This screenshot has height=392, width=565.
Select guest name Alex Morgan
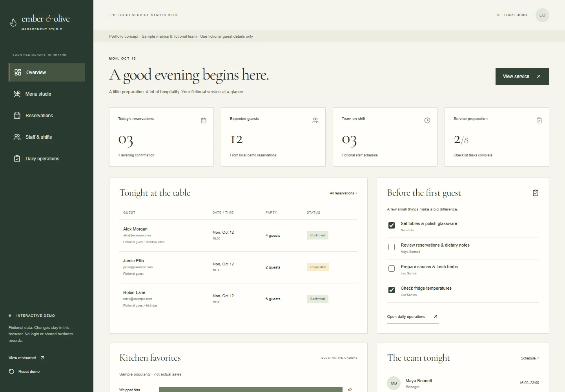click(x=135, y=229)
